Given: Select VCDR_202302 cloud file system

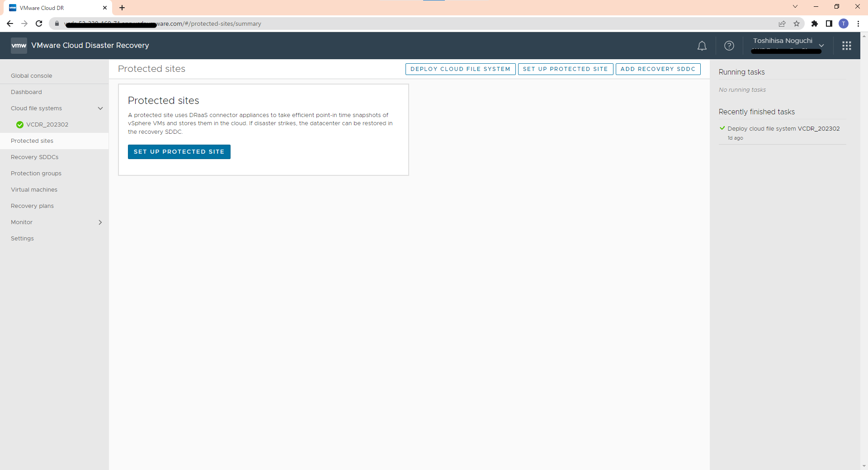Looking at the screenshot, I should pyautogui.click(x=47, y=125).
